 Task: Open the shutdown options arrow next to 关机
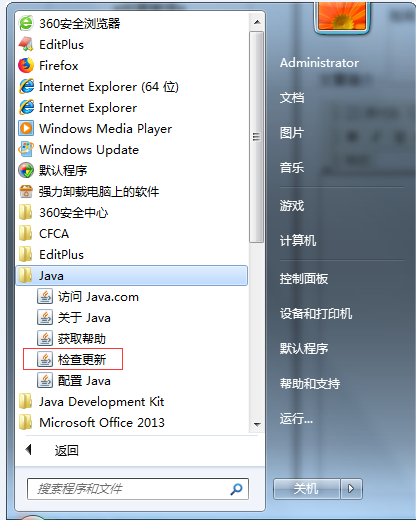[351, 489]
